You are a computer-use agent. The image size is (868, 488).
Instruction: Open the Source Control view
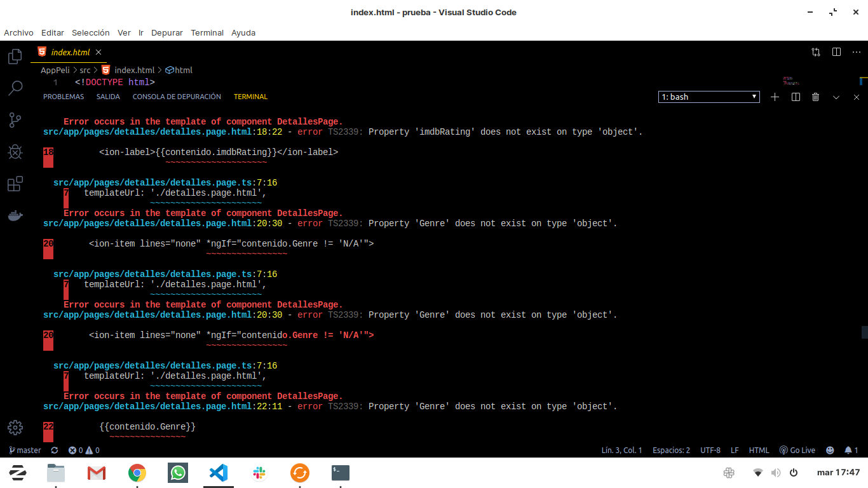14,120
